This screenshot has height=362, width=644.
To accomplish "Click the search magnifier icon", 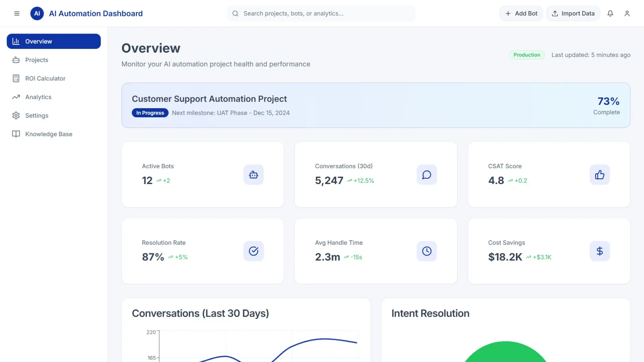I will pos(235,13).
